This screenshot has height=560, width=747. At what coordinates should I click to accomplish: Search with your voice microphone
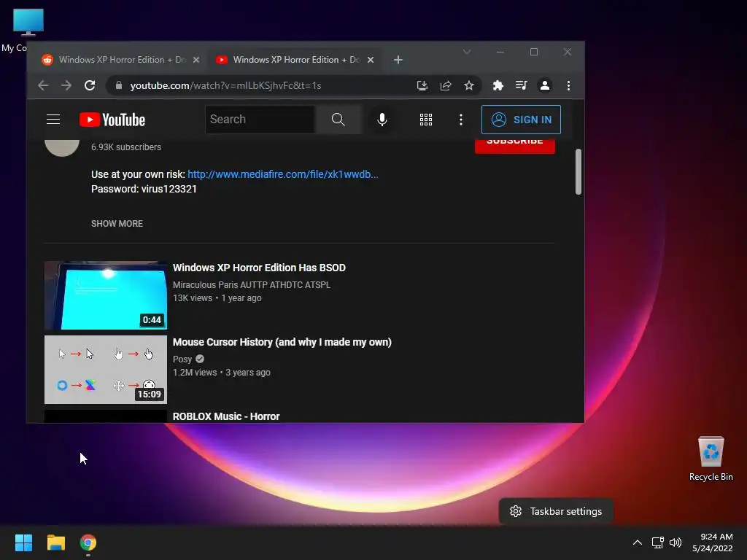click(382, 120)
